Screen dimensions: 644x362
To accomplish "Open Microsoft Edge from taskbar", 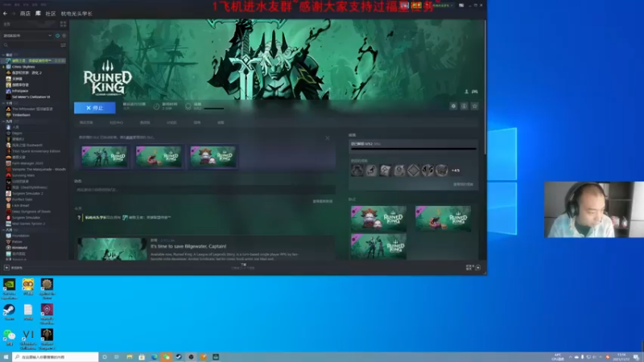I will (x=154, y=357).
